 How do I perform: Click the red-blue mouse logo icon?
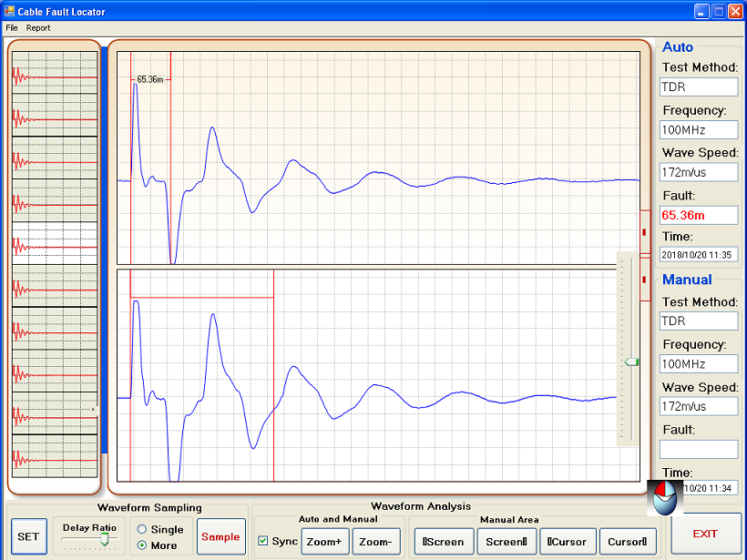665,498
